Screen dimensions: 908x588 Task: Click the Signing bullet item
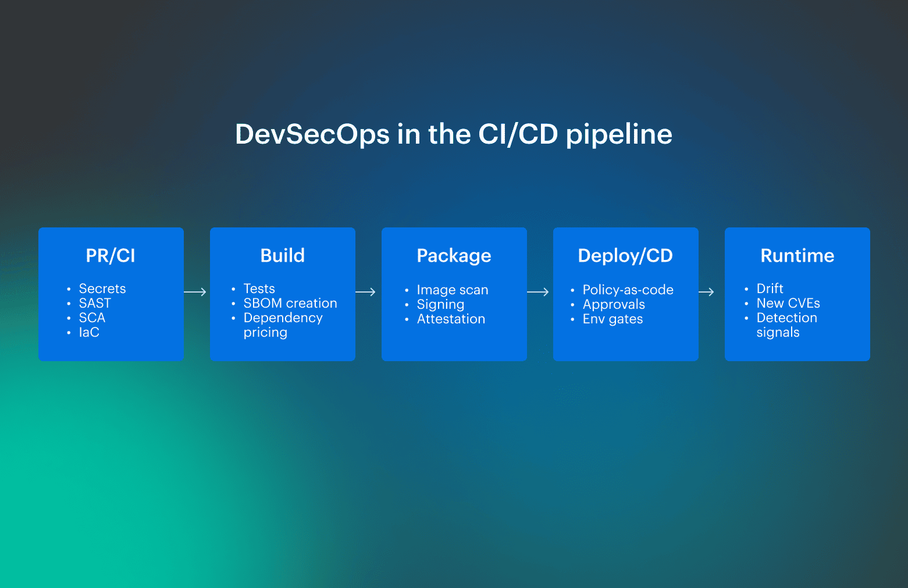440,304
